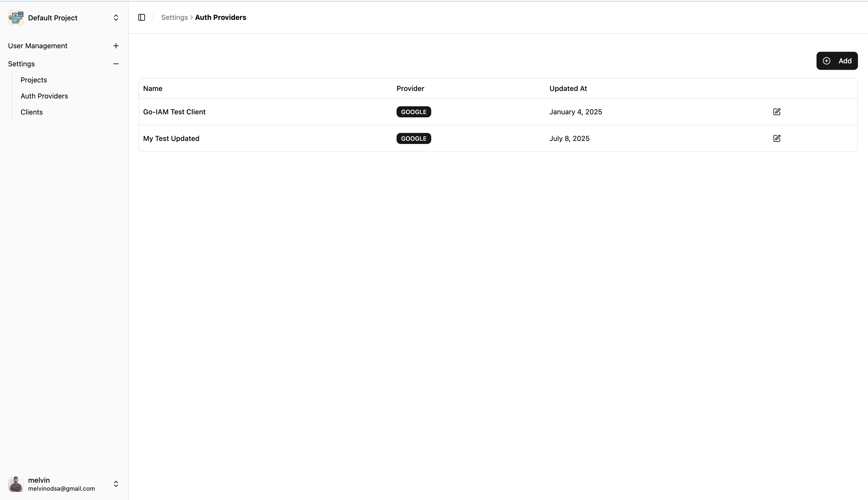Click the plus circle icon inside Add button

click(827, 61)
